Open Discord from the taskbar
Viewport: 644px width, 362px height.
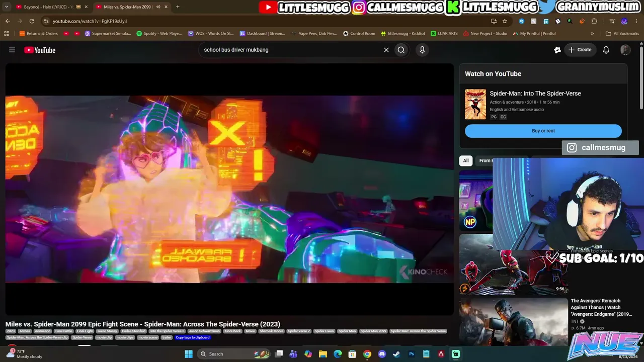(382, 354)
